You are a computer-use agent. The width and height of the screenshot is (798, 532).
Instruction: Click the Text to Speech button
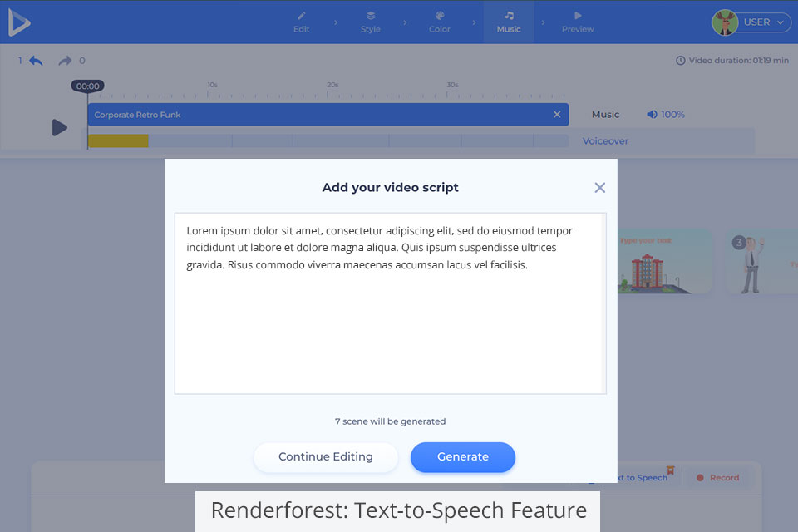(643, 477)
